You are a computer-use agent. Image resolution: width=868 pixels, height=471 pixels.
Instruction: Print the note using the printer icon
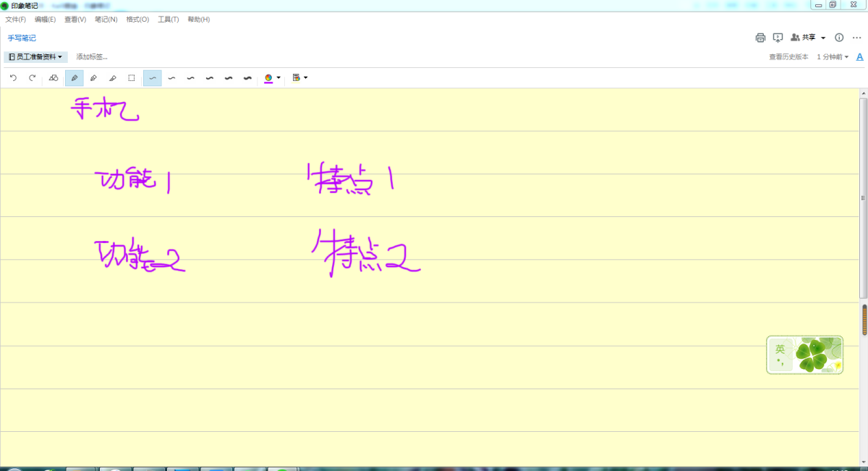pyautogui.click(x=760, y=38)
